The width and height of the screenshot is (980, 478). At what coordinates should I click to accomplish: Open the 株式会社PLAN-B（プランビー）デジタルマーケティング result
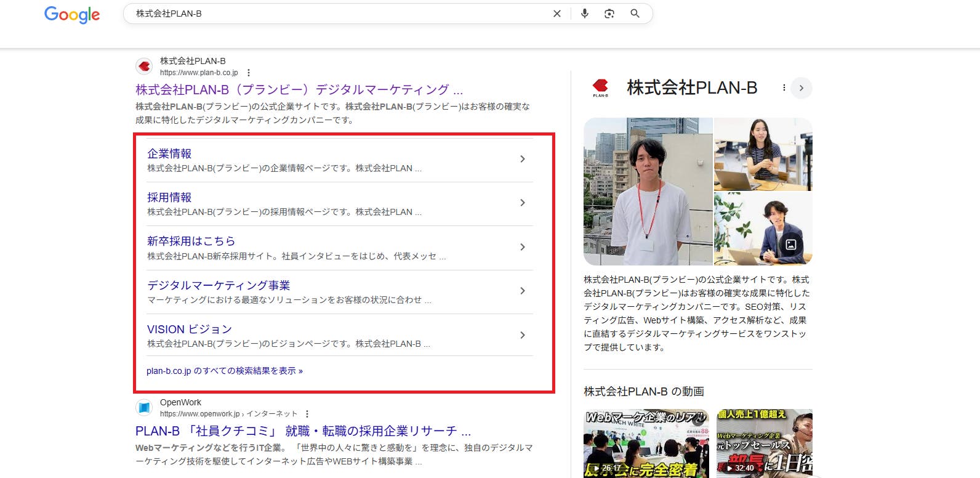(299, 90)
